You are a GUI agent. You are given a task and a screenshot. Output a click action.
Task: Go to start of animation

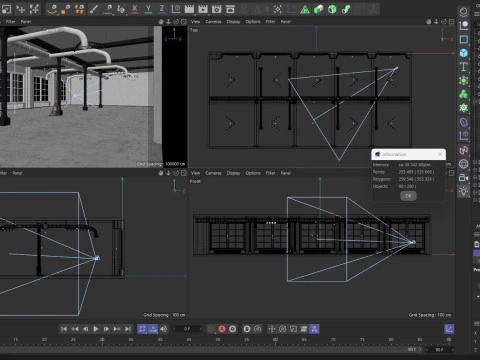pos(64,329)
